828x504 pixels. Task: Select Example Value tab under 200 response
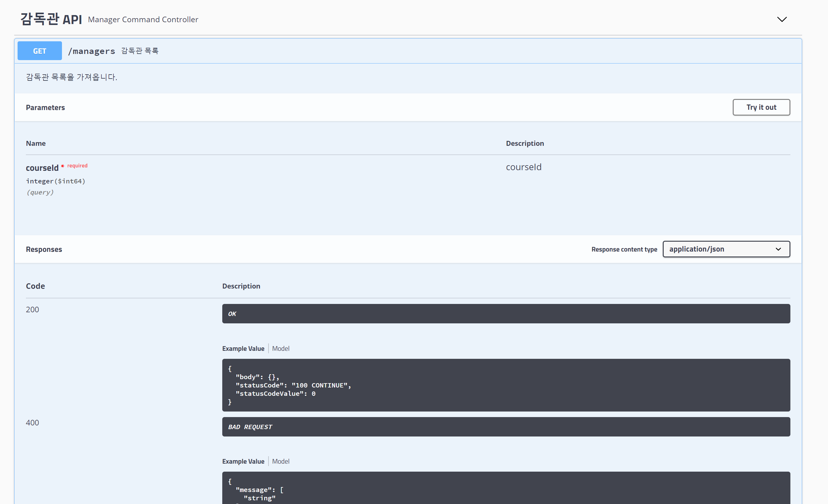(243, 348)
